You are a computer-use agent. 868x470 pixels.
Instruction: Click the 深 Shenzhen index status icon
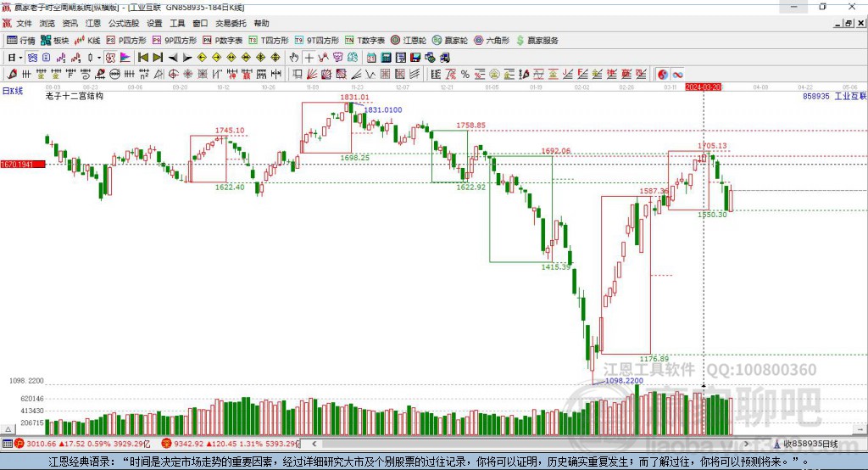tap(167, 444)
